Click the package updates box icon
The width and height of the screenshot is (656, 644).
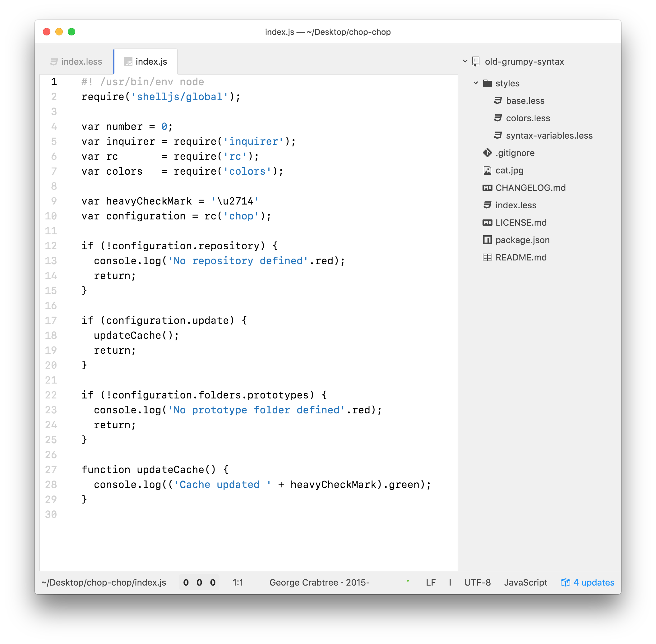565,582
